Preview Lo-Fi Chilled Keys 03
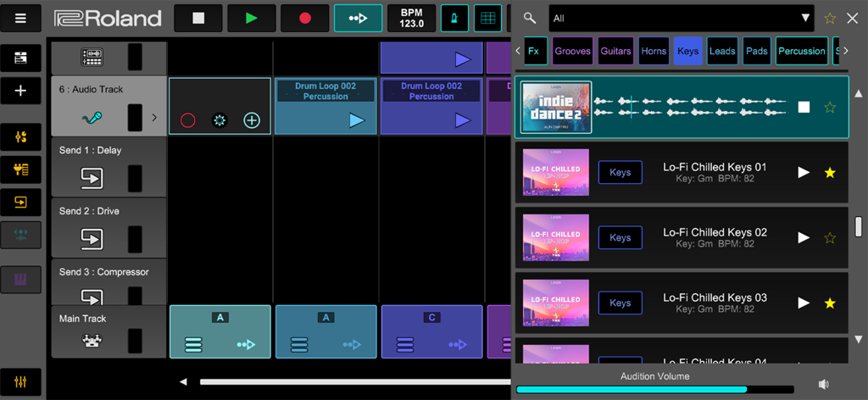Image resolution: width=868 pixels, height=400 pixels. click(x=804, y=303)
